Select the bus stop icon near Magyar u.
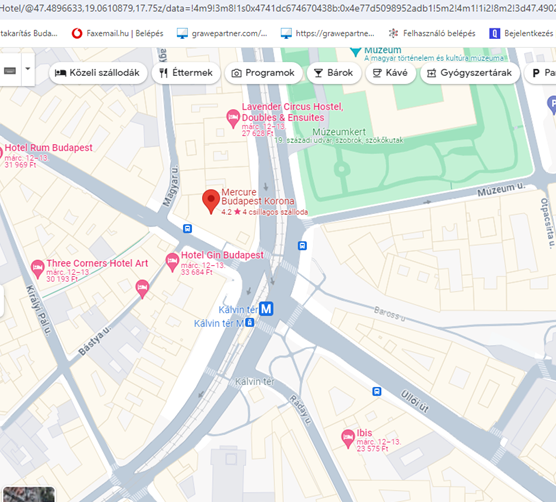The image size is (556, 502). pos(188,229)
